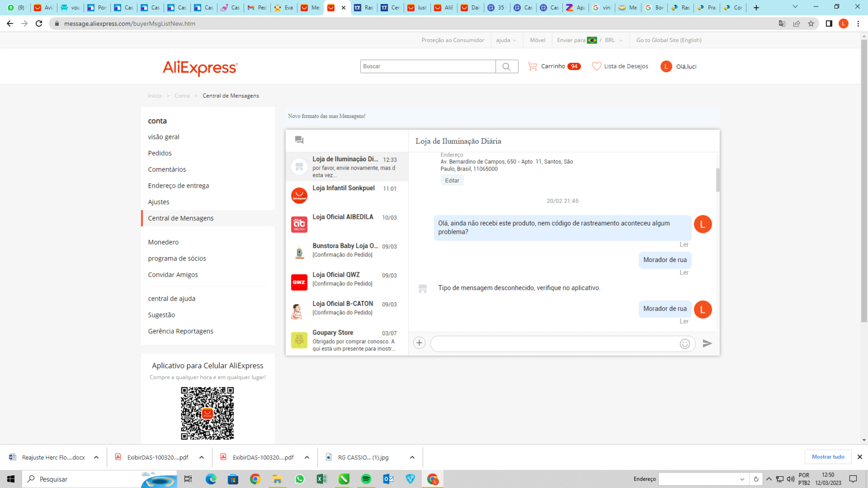Click the send message arrow icon

[707, 343]
